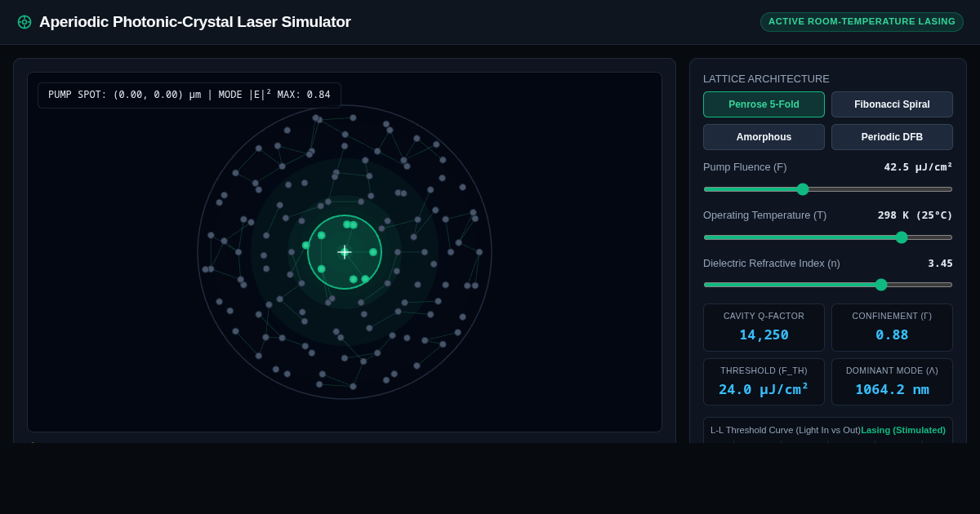
Task: Click the L-L Threshold Curve label
Action: point(786,430)
